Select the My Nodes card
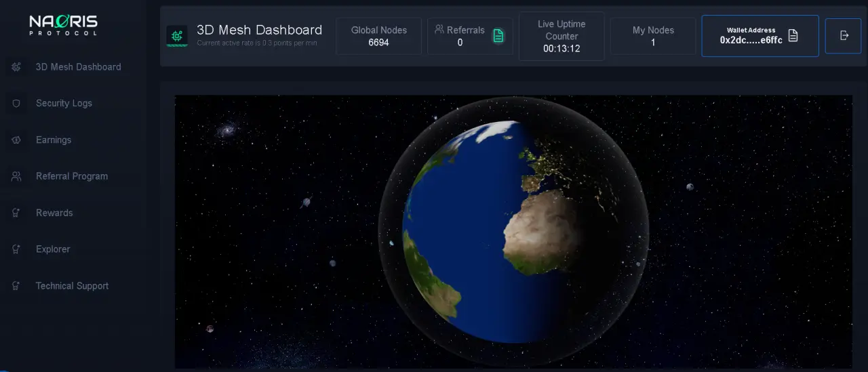The height and width of the screenshot is (372, 868). coord(653,36)
